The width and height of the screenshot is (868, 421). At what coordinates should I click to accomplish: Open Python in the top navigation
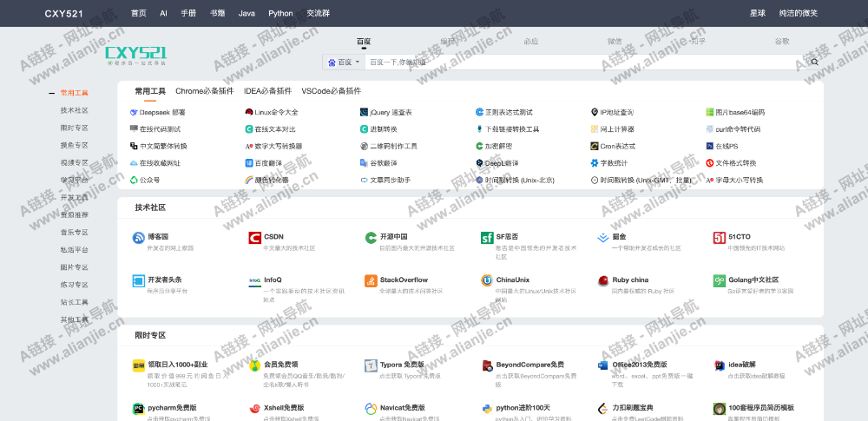280,13
